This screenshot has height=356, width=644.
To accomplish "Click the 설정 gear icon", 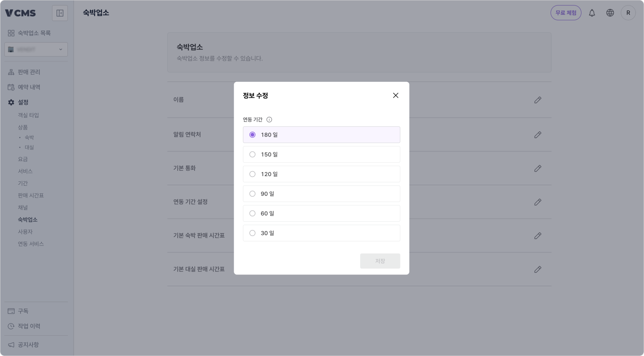I will coord(10,102).
